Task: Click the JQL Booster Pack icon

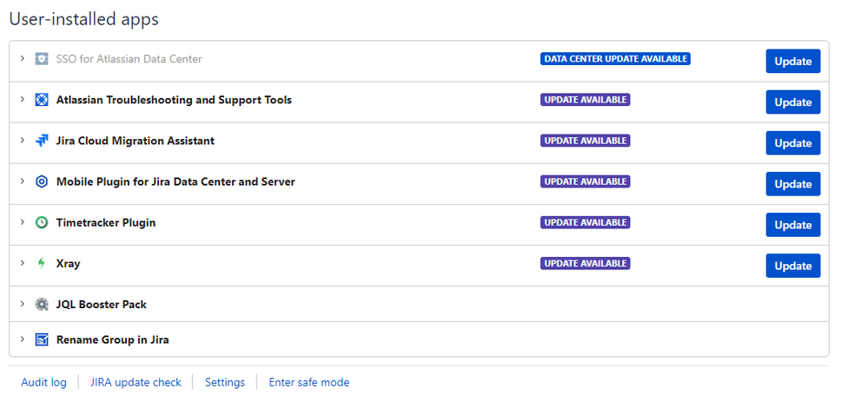Action: [x=42, y=304]
